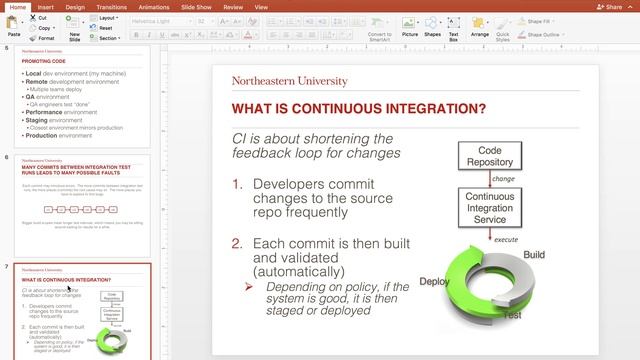
Task: Click the font color A icon
Action: tap(248, 35)
